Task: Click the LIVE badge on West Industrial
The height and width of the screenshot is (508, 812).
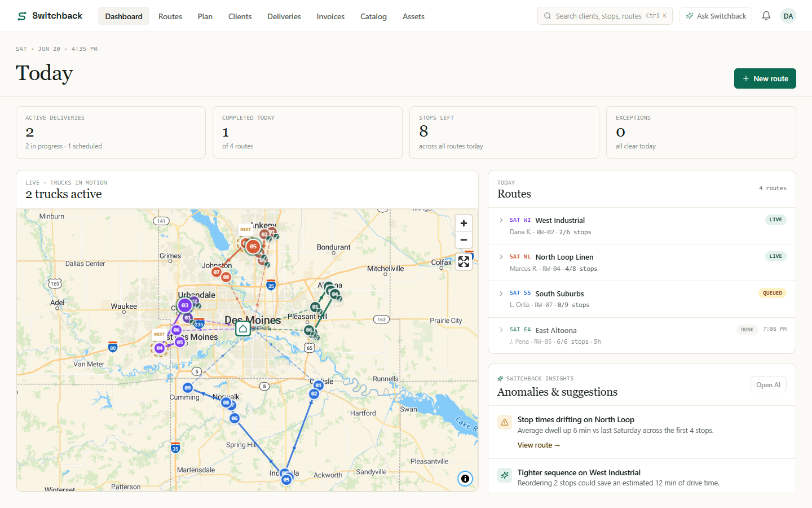Action: point(775,220)
